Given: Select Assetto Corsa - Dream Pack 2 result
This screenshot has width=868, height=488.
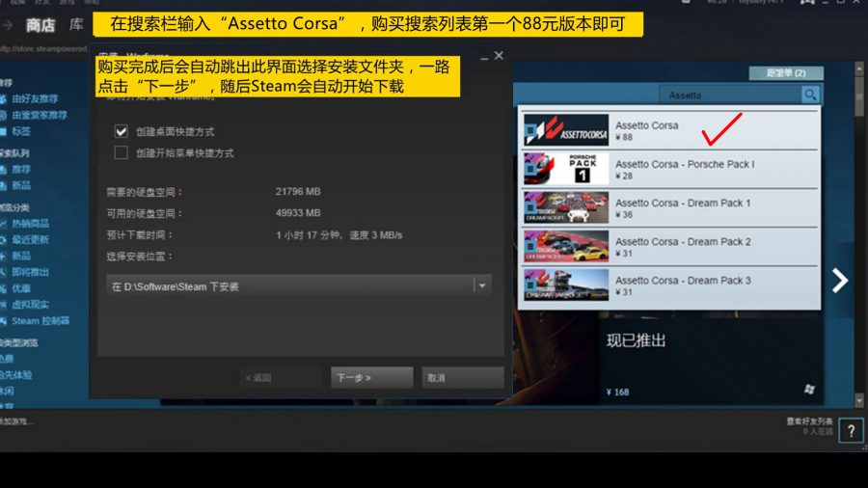Looking at the screenshot, I should click(670, 247).
